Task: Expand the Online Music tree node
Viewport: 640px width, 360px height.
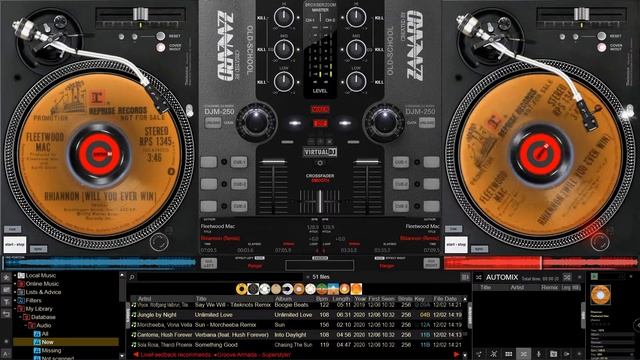Action: coord(15,284)
